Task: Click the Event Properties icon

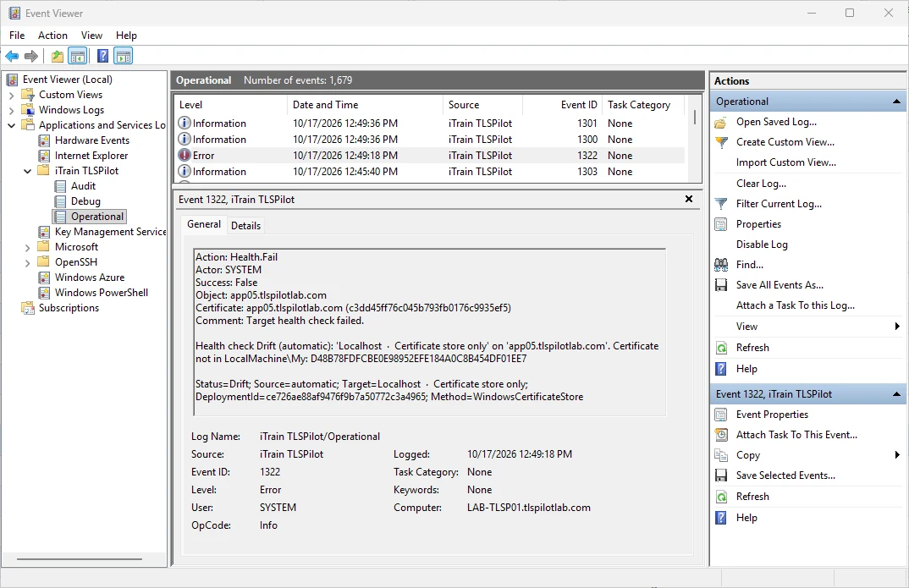Action: (x=721, y=415)
